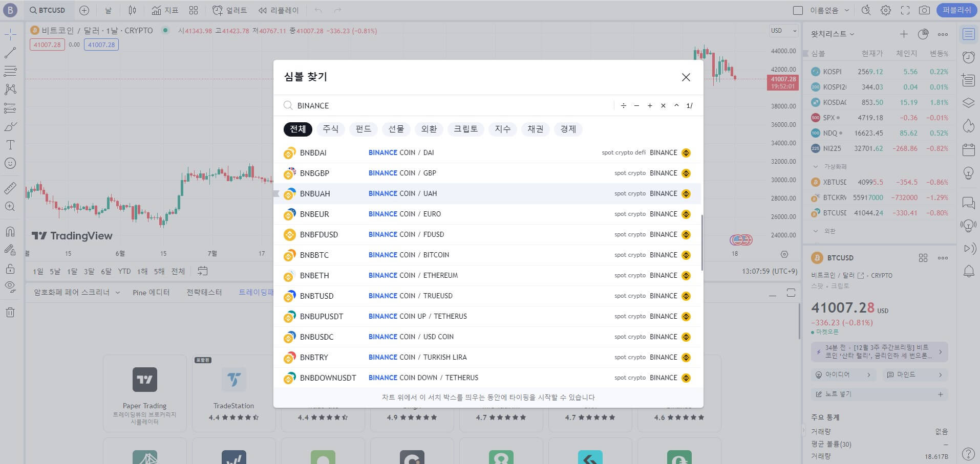Insert the division operator in search
Screen dimensions: 980x464
pyautogui.click(x=623, y=105)
